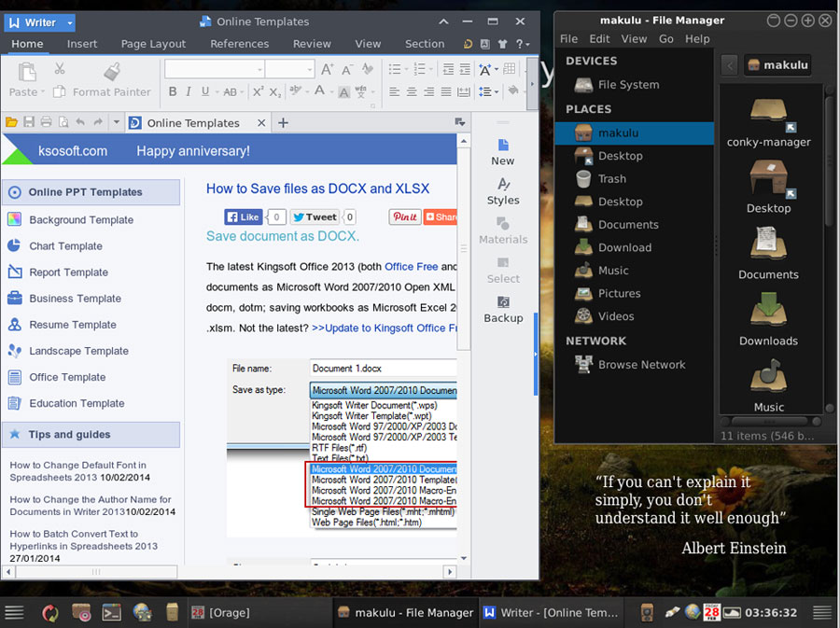Viewport: 840px width, 628px height.
Task: Click Browse Network in File Manager
Action: (634, 365)
